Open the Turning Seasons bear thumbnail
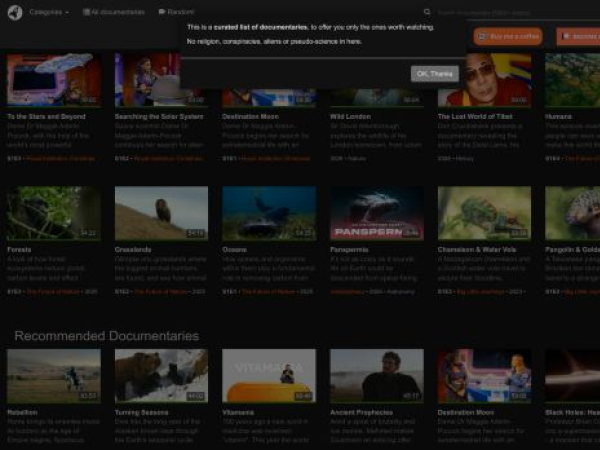600x450 pixels. 161,376
